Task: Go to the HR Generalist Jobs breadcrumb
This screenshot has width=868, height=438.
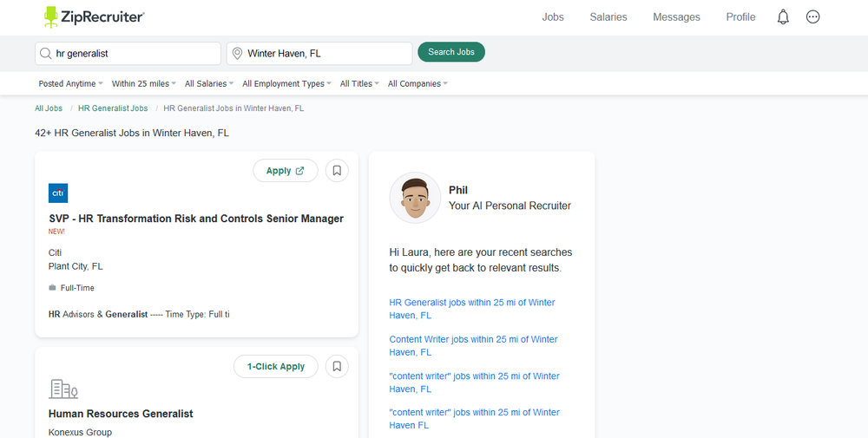Action: tap(113, 108)
